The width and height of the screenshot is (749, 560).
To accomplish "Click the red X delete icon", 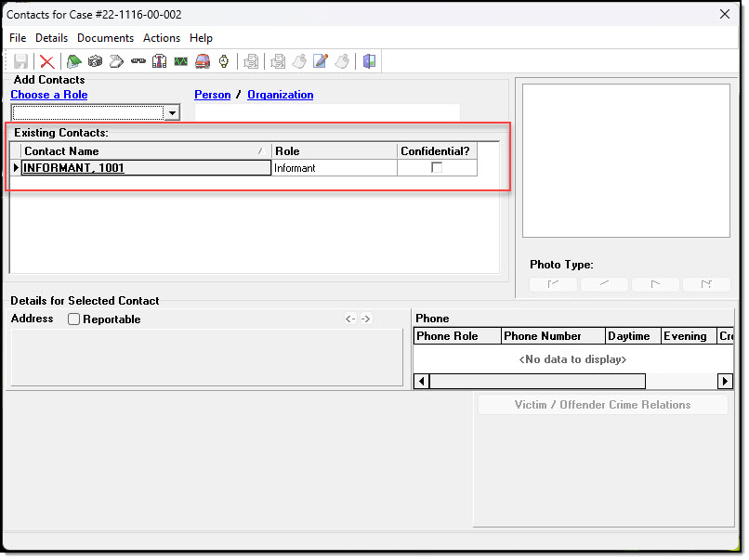I will click(x=46, y=62).
